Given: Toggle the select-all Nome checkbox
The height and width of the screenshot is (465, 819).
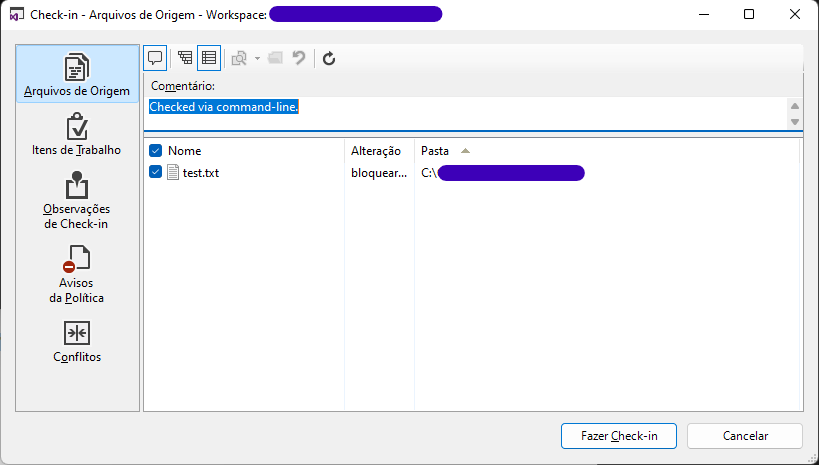Looking at the screenshot, I should click(x=156, y=151).
